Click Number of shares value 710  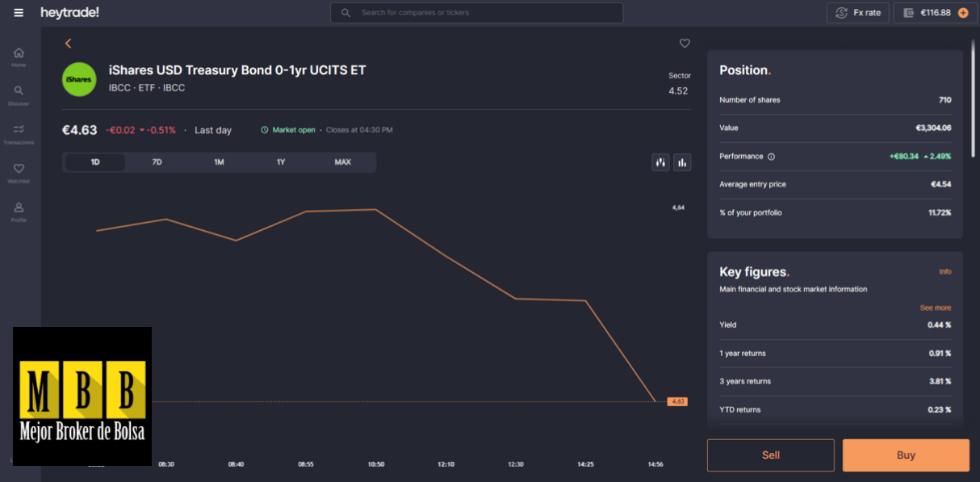click(x=944, y=100)
